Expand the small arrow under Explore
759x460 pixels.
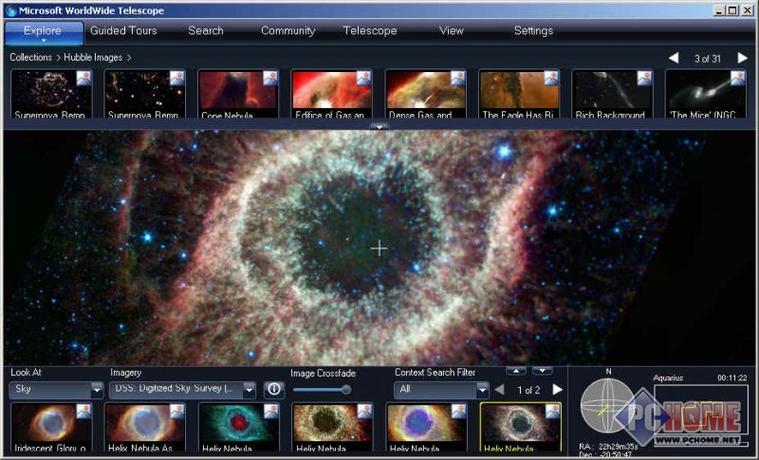pos(43,41)
